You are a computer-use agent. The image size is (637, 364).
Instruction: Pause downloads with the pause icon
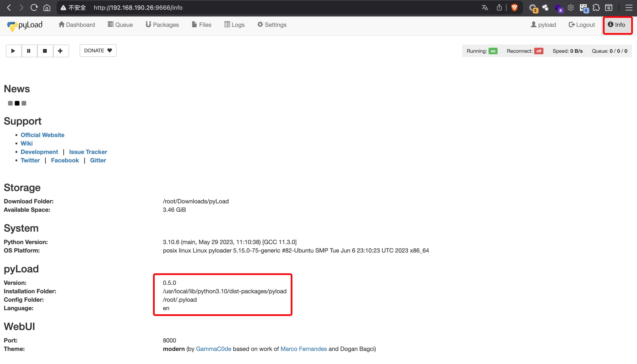click(x=29, y=51)
